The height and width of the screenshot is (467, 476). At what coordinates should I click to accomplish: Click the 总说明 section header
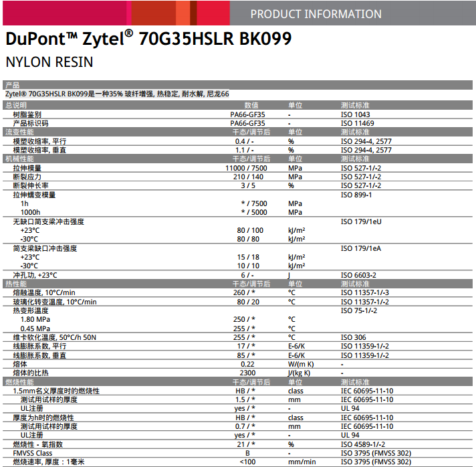(x=16, y=105)
